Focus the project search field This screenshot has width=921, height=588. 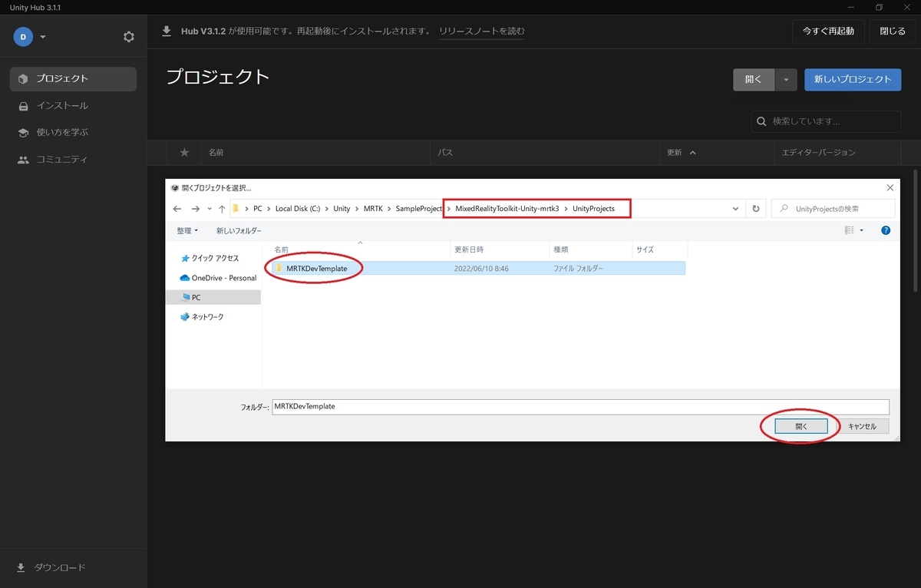pyautogui.click(x=826, y=121)
